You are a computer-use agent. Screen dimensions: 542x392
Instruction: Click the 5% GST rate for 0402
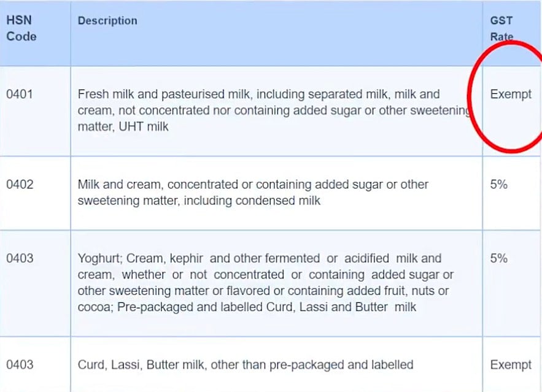tap(499, 184)
